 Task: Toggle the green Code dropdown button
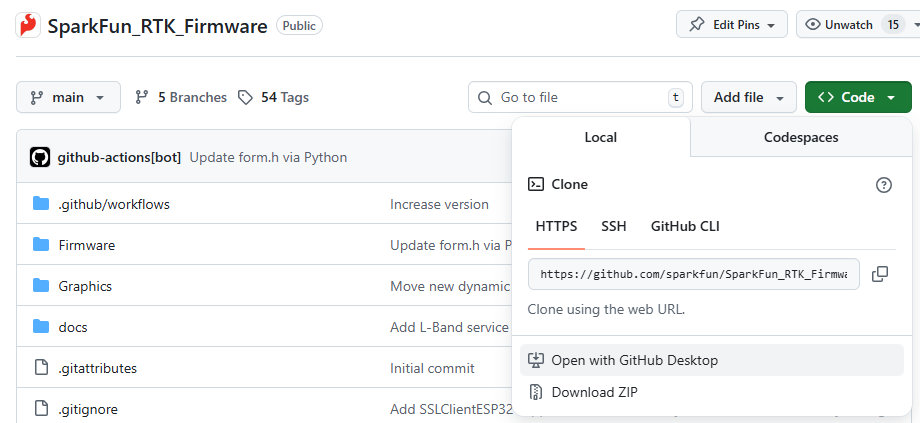858,97
